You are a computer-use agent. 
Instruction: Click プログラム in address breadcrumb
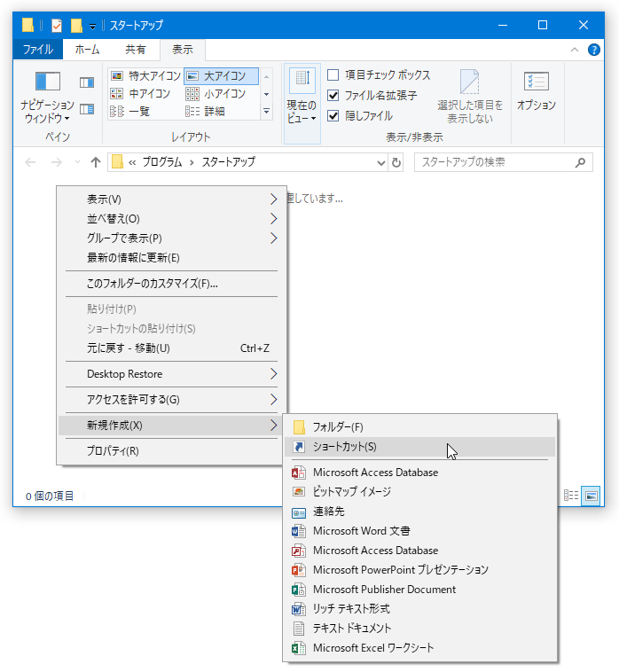coord(162,162)
